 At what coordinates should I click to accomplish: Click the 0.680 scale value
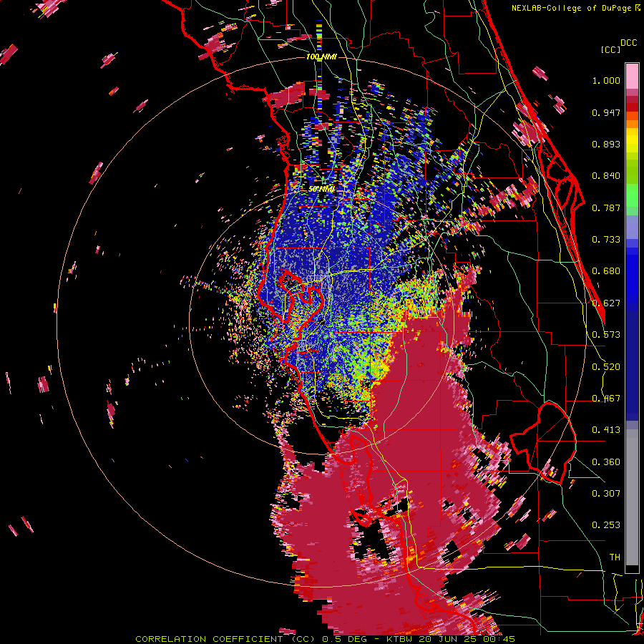click(x=606, y=271)
